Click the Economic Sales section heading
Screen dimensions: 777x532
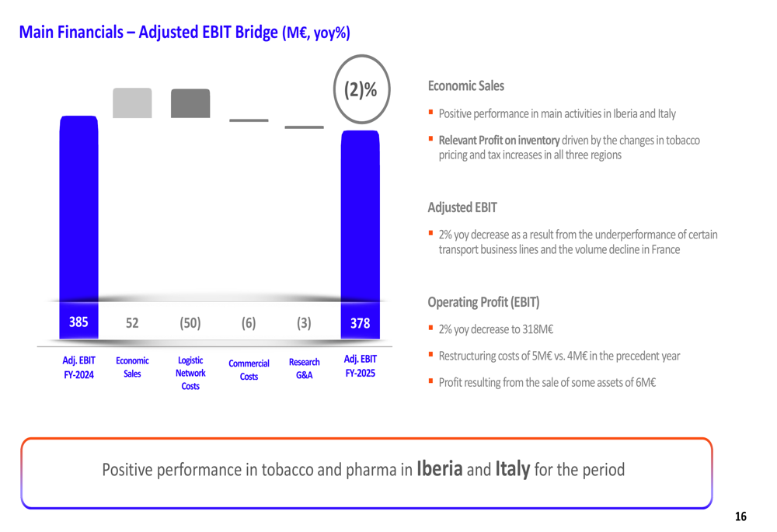[465, 86]
